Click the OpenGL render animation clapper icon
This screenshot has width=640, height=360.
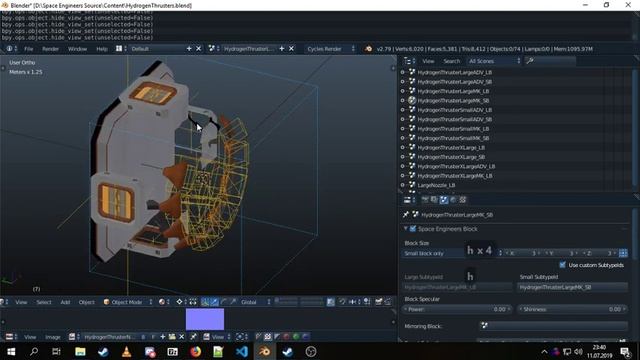click(x=388, y=302)
